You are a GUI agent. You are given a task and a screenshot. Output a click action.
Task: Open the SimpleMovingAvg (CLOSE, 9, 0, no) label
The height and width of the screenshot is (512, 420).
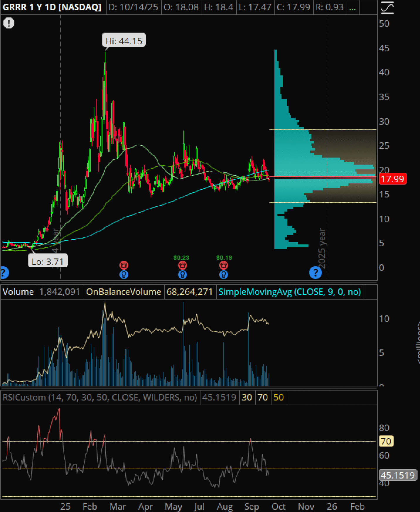(290, 292)
